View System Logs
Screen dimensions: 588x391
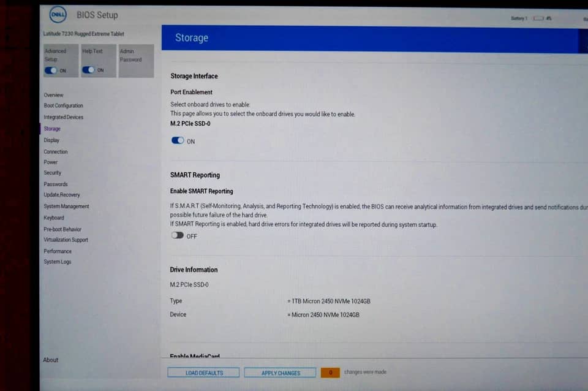click(58, 262)
